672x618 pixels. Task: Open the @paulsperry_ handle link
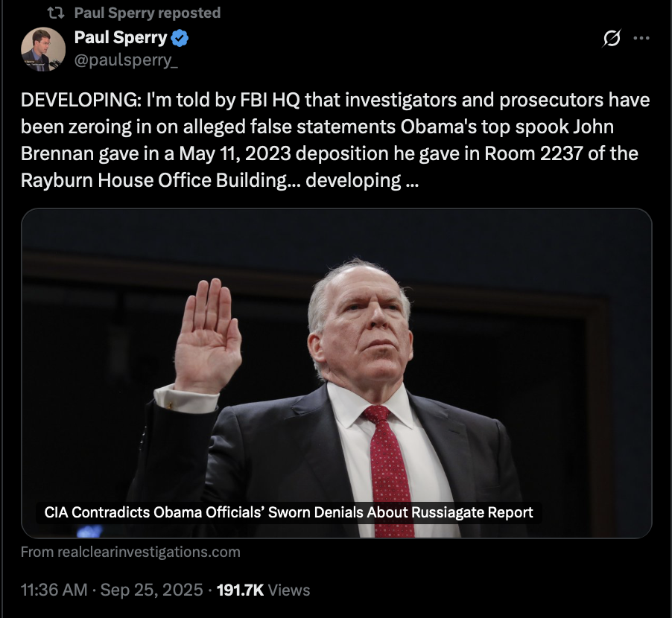[126, 60]
